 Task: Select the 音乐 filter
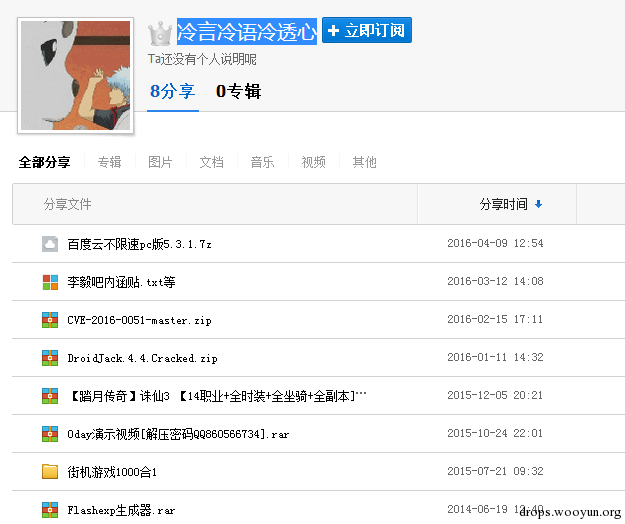[x=262, y=162]
